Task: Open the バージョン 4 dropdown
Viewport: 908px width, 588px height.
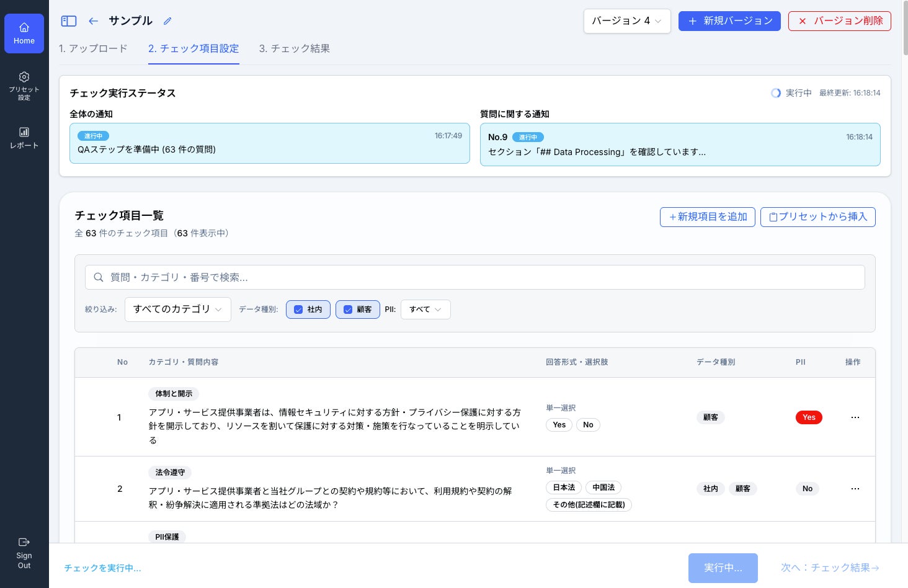Action: [x=626, y=21]
